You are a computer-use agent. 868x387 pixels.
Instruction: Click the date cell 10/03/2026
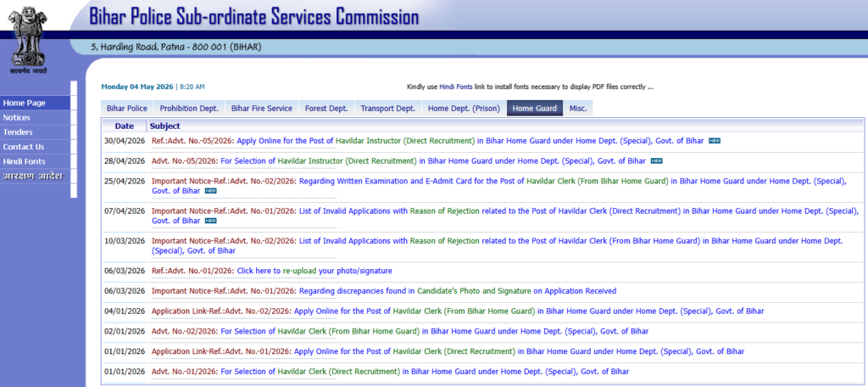[125, 241]
